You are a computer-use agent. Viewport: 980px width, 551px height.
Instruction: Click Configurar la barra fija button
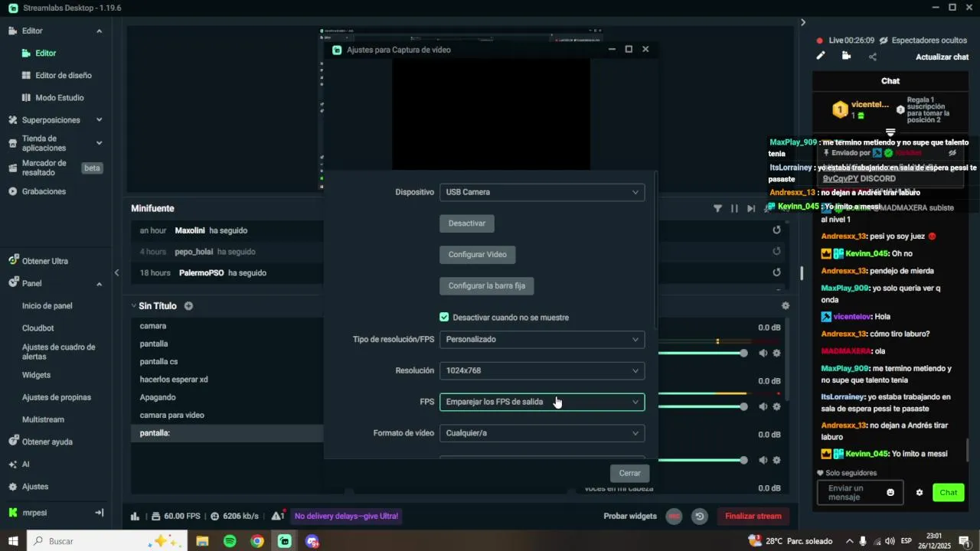click(487, 285)
